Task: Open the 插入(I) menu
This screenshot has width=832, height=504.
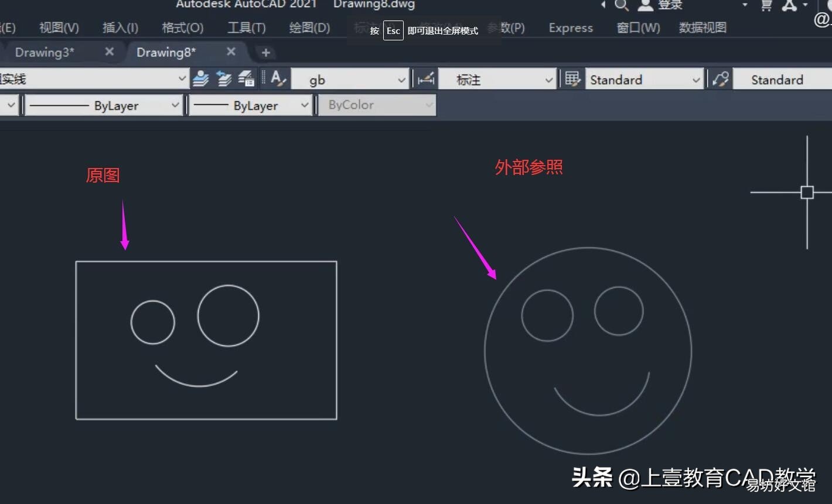Action: coord(120,28)
